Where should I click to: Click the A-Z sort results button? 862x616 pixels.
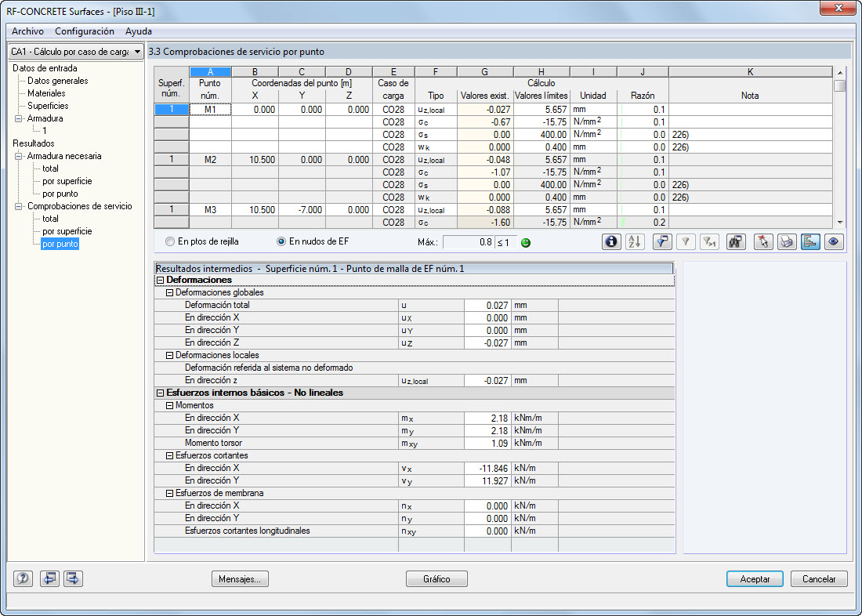(x=635, y=241)
